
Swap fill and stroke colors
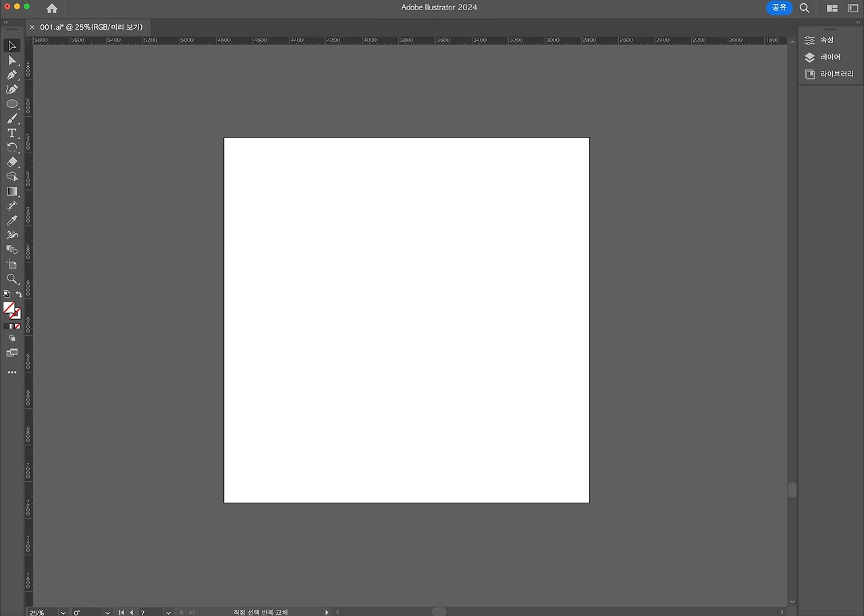(19, 294)
